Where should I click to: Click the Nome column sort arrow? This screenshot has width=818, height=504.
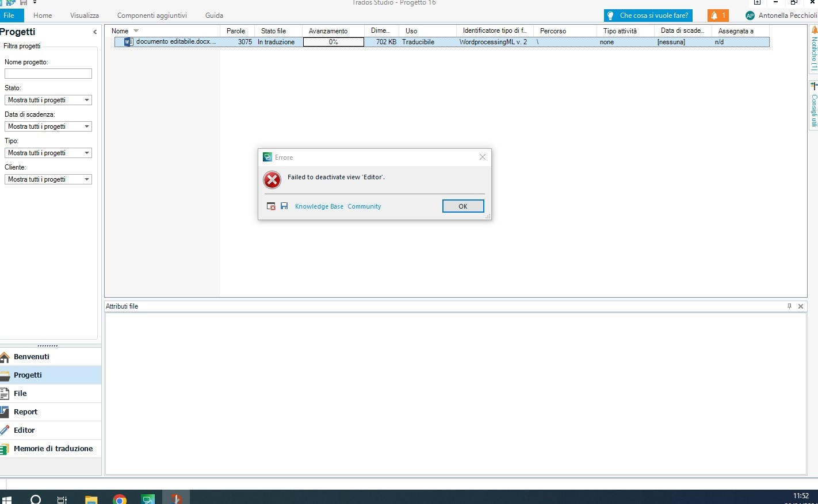pyautogui.click(x=136, y=31)
